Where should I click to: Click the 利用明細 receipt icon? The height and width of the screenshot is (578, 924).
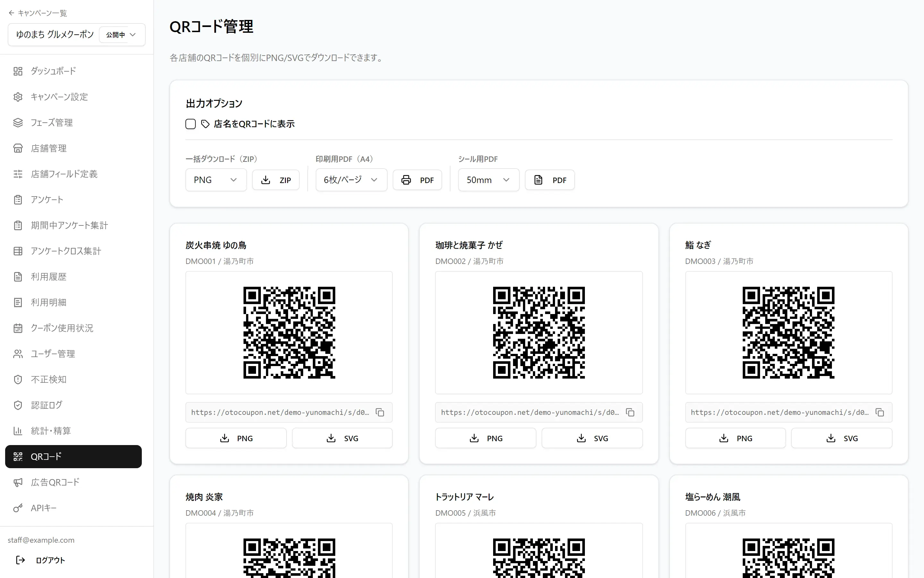(18, 302)
